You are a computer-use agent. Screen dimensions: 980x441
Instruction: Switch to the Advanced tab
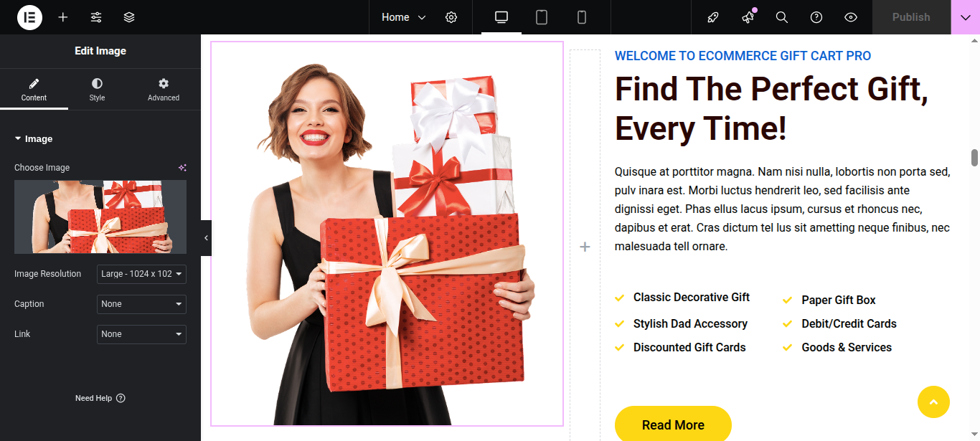[164, 90]
